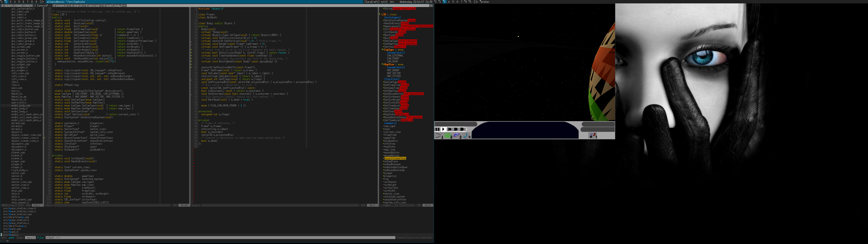Viewport: 868px width, 244px height.
Task: Jump to ObjectViewerView tag in Tagbar
Action: 395,158
